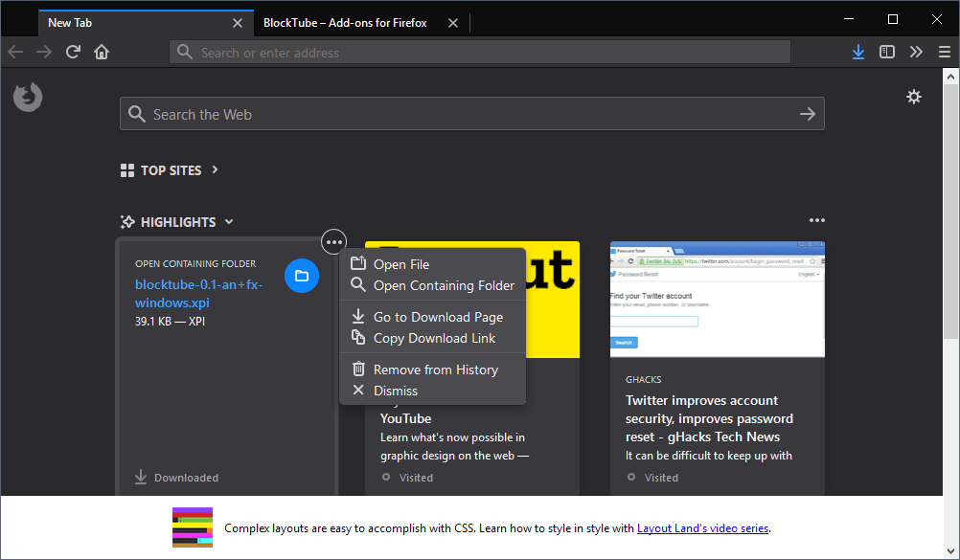Follow Layout Land's video series link
This screenshot has width=960, height=560.
tap(703, 528)
